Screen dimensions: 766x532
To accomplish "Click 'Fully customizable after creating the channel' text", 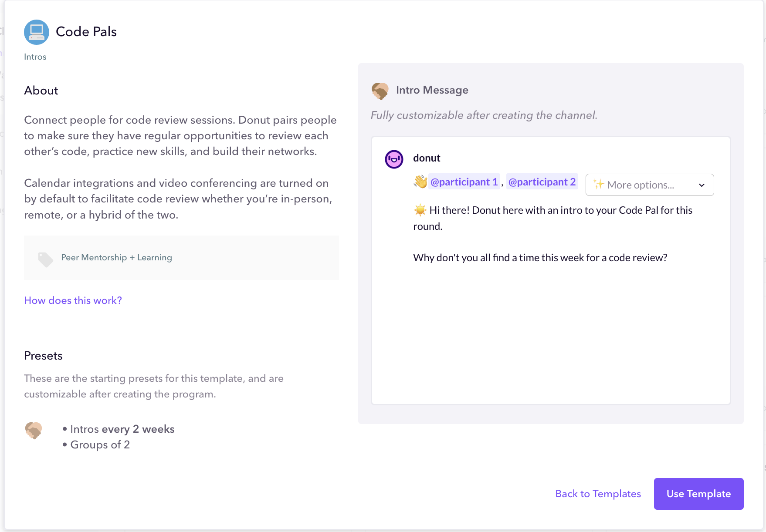I will [x=484, y=115].
